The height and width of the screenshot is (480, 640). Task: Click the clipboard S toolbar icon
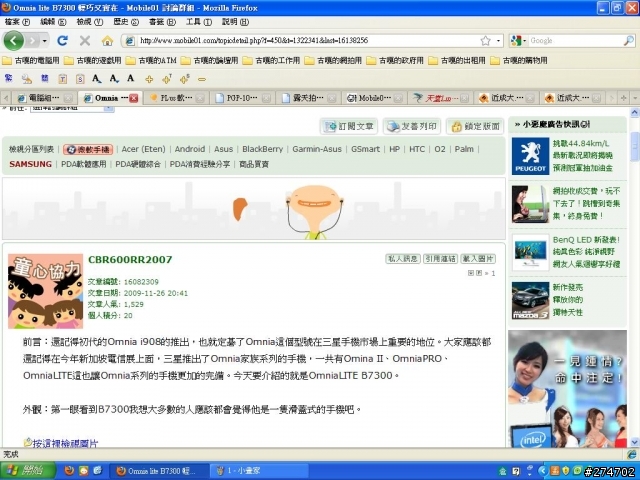(80, 79)
